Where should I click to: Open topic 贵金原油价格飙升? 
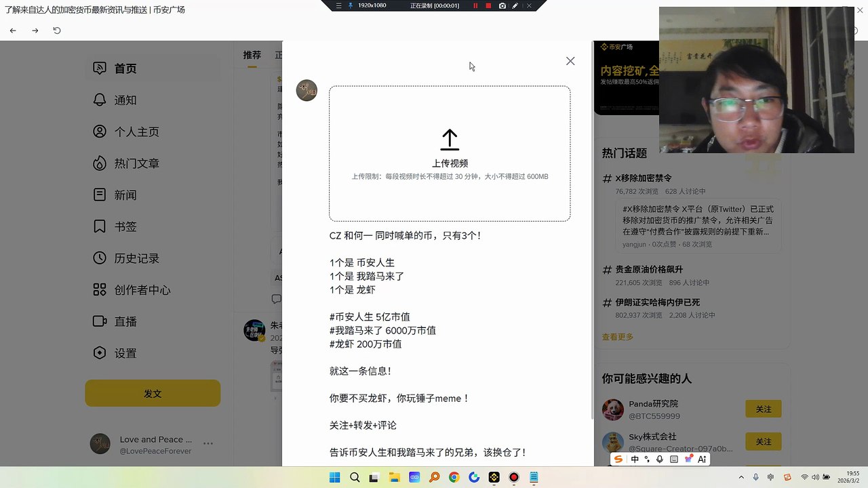tap(649, 269)
